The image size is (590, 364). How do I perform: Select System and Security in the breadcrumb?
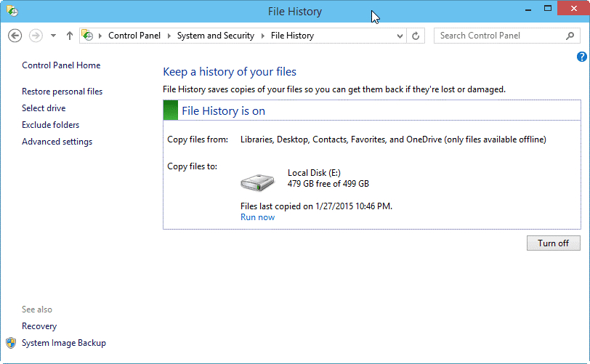pos(216,36)
